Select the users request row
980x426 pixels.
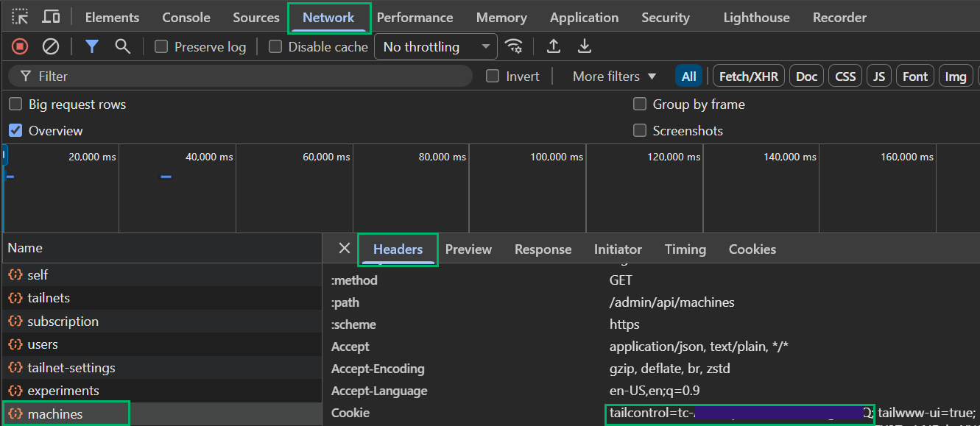(161, 344)
